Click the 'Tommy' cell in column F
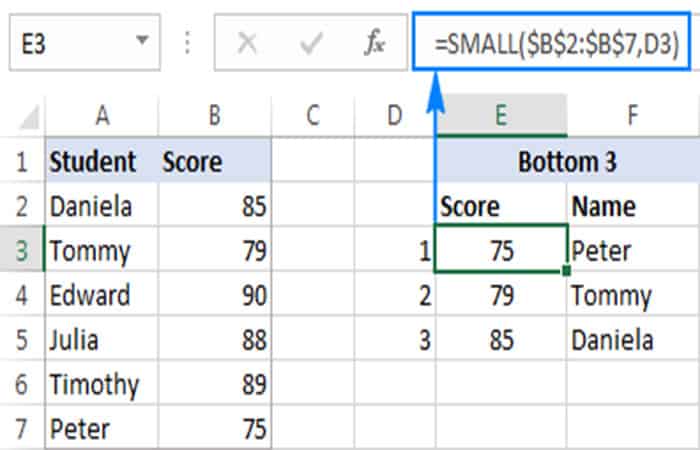Screen dimensions: 700x450 point(633,294)
